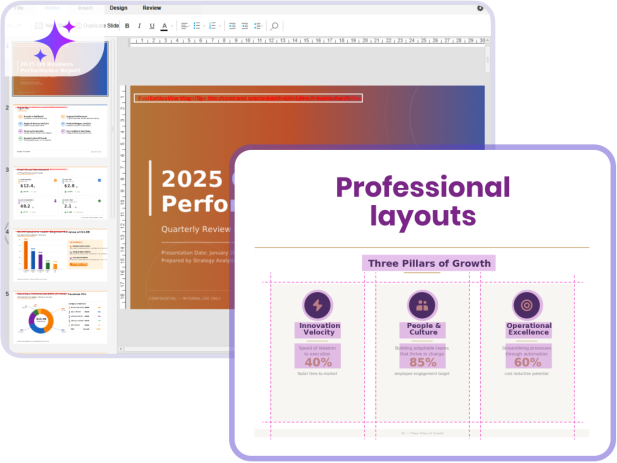Expand the numbered list style dropdown
The width and height of the screenshot is (617, 463).
(220, 26)
